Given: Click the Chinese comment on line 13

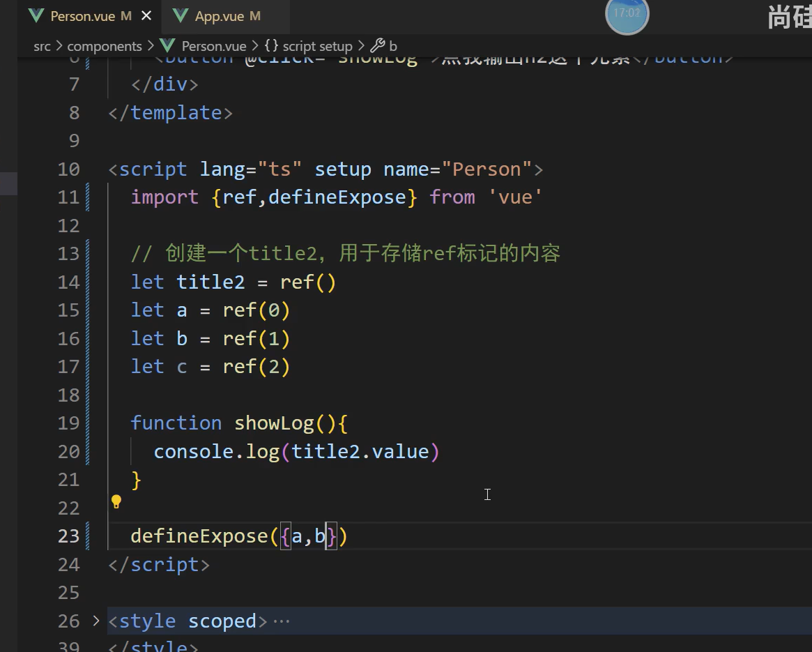Looking at the screenshot, I should (x=346, y=253).
